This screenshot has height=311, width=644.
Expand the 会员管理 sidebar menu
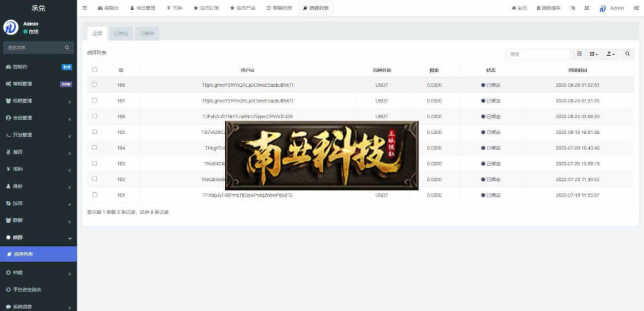pos(38,118)
